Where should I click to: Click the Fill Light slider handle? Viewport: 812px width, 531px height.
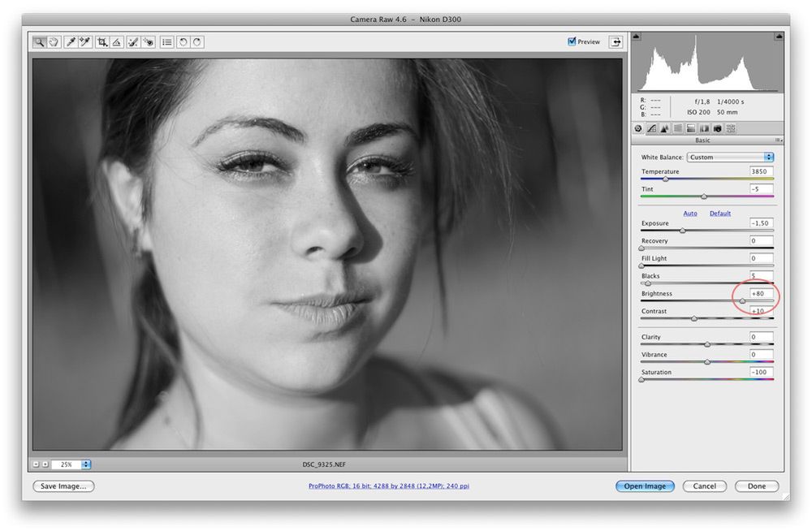(x=641, y=266)
